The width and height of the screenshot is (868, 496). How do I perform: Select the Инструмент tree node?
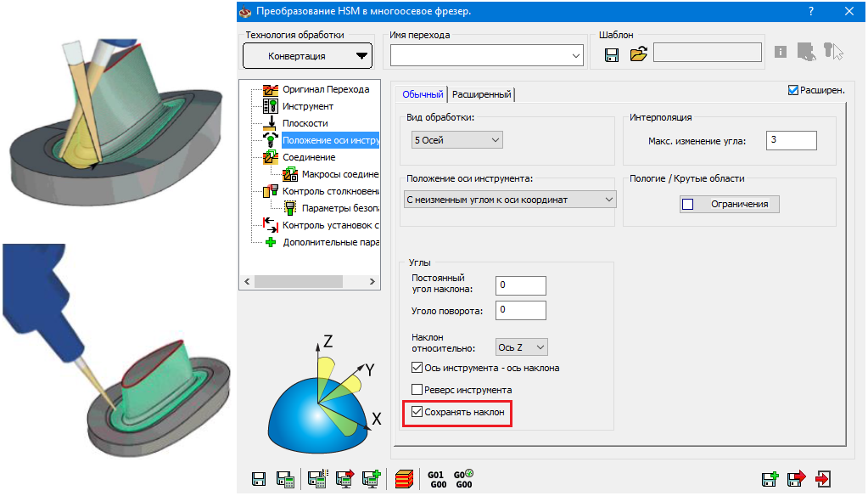308,106
